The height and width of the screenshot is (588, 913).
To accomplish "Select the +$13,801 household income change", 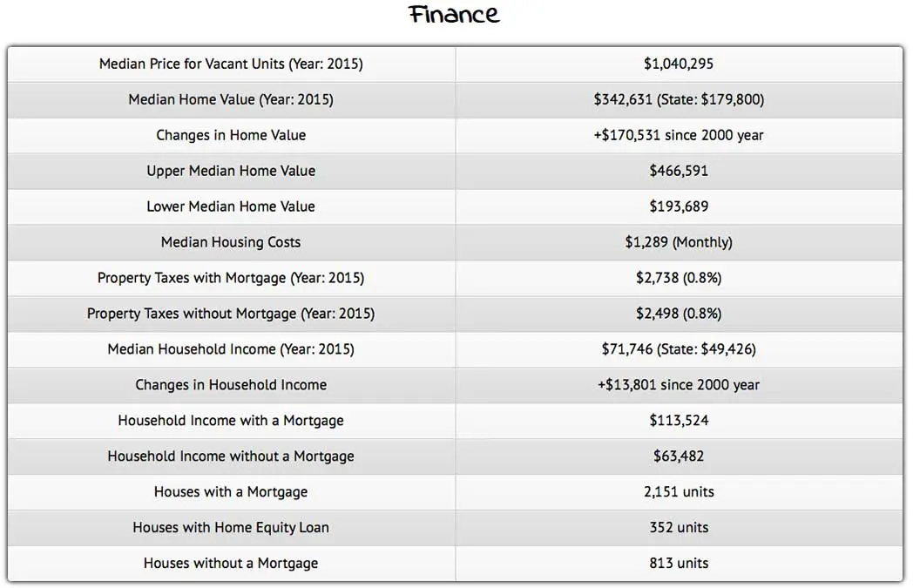I will (679, 385).
